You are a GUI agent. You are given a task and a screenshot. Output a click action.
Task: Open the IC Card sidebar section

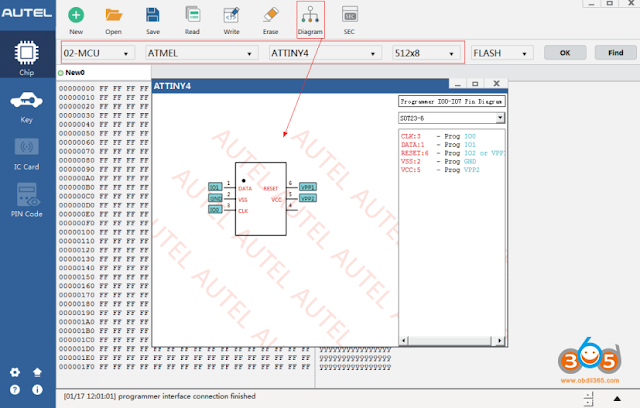tap(27, 154)
